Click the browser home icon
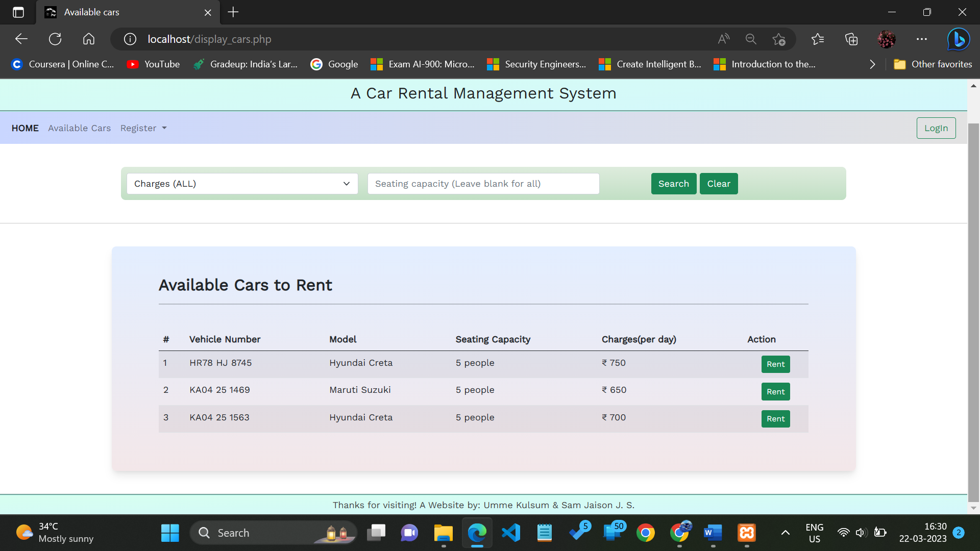This screenshot has height=551, width=980. tap(89, 39)
